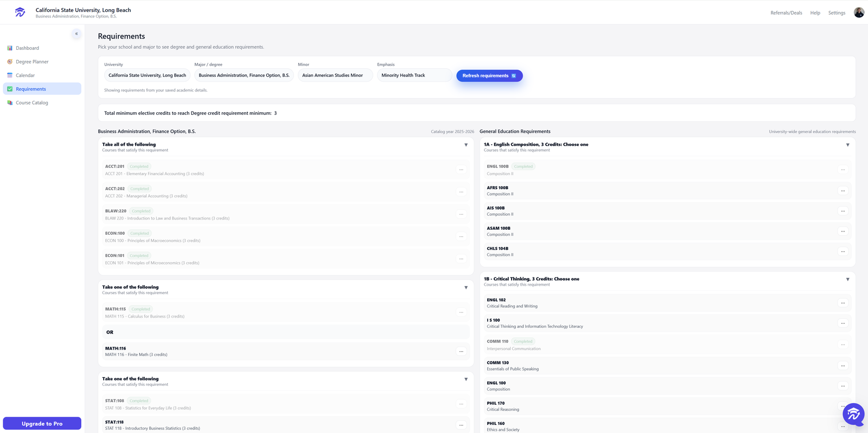868x433 pixels.
Task: Click the AFRS 100B Composition II row
Action: point(667,191)
